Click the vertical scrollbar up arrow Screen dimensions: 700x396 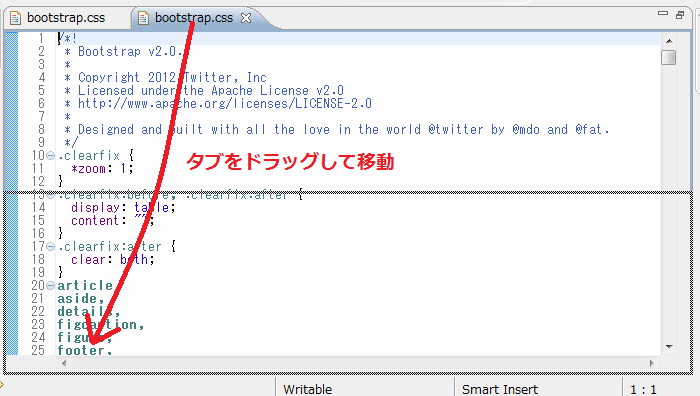[x=669, y=41]
